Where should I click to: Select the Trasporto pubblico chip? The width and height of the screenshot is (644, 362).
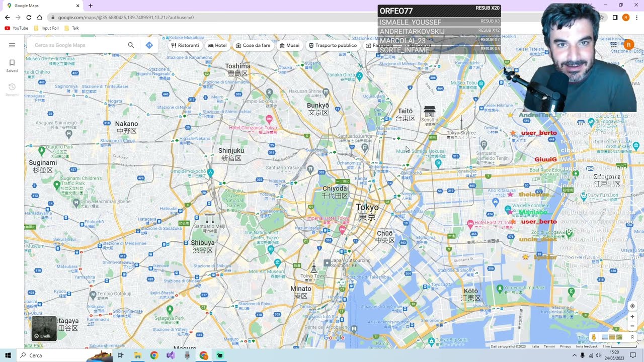coord(333,45)
